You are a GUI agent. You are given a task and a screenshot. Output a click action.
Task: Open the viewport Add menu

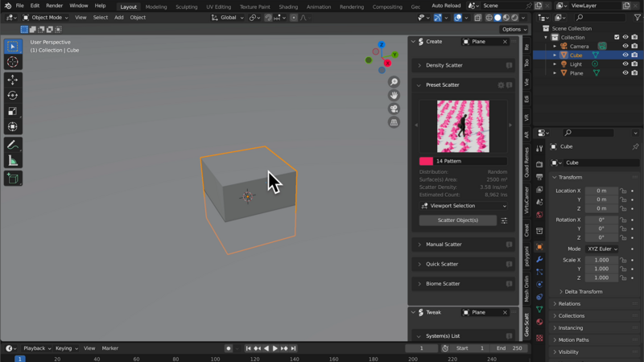coord(118,18)
